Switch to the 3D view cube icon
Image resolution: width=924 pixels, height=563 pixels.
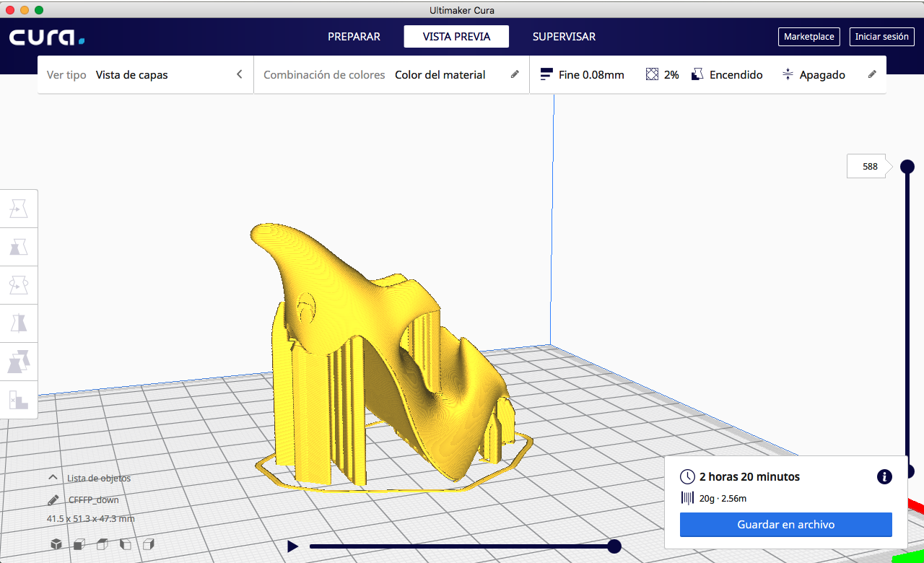(56, 544)
